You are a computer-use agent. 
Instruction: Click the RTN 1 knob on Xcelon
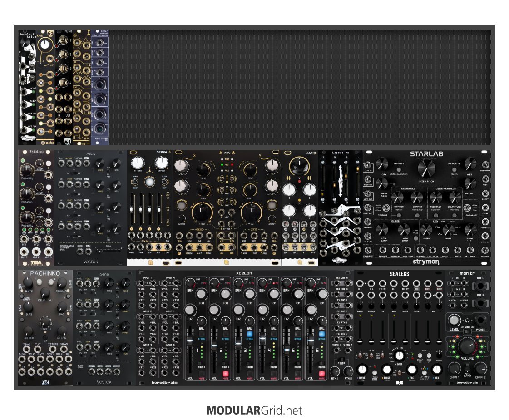tap(335, 371)
